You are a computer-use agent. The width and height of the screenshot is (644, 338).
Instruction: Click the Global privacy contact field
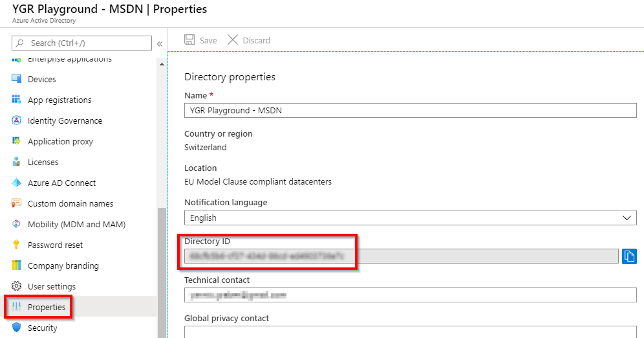(x=411, y=332)
